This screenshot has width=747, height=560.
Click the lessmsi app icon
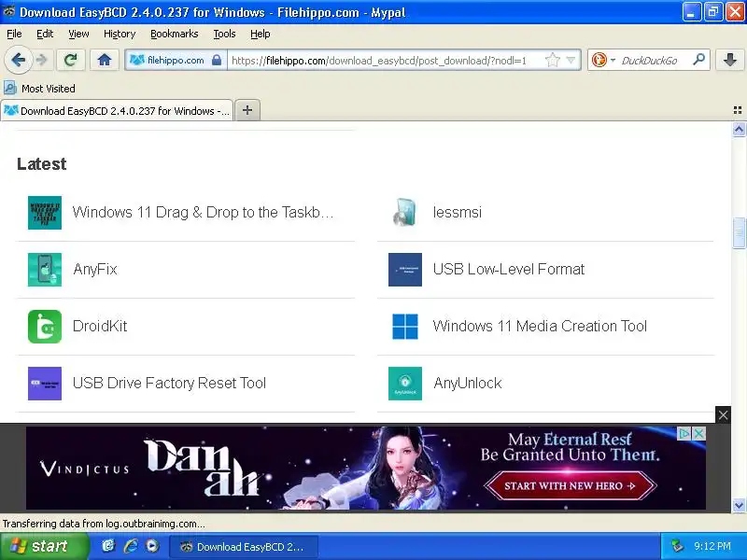coord(405,213)
